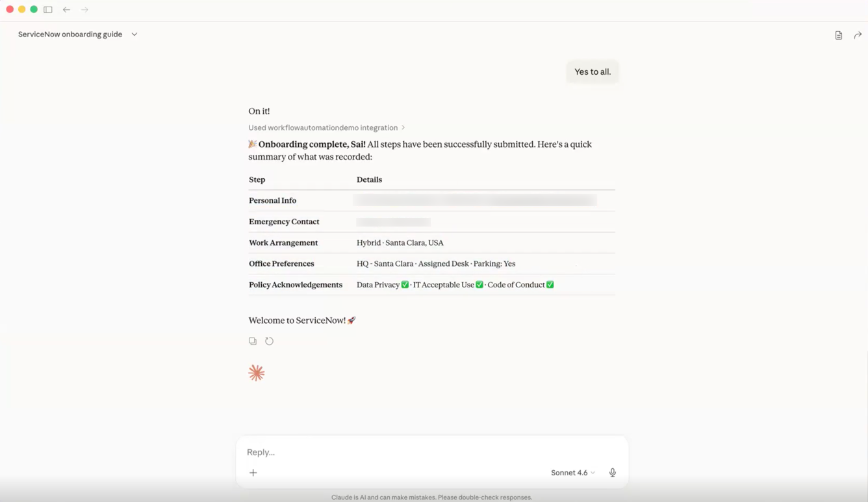Expand the Used workflowautomationdemo integration details
This screenshot has height=502, width=868.
pyautogui.click(x=326, y=127)
